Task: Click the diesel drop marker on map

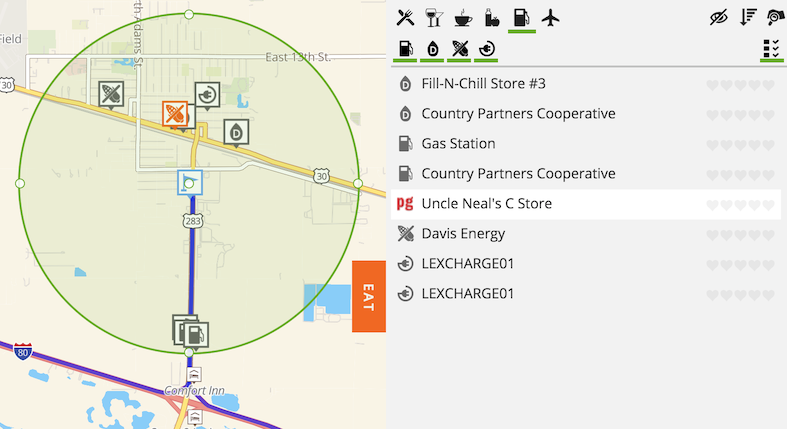Action: (x=236, y=131)
